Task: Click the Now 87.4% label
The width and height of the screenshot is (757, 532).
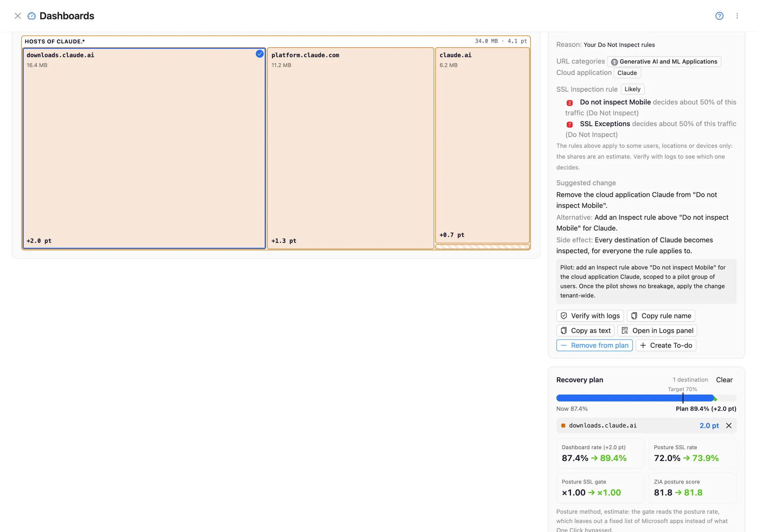Action: pos(572,409)
